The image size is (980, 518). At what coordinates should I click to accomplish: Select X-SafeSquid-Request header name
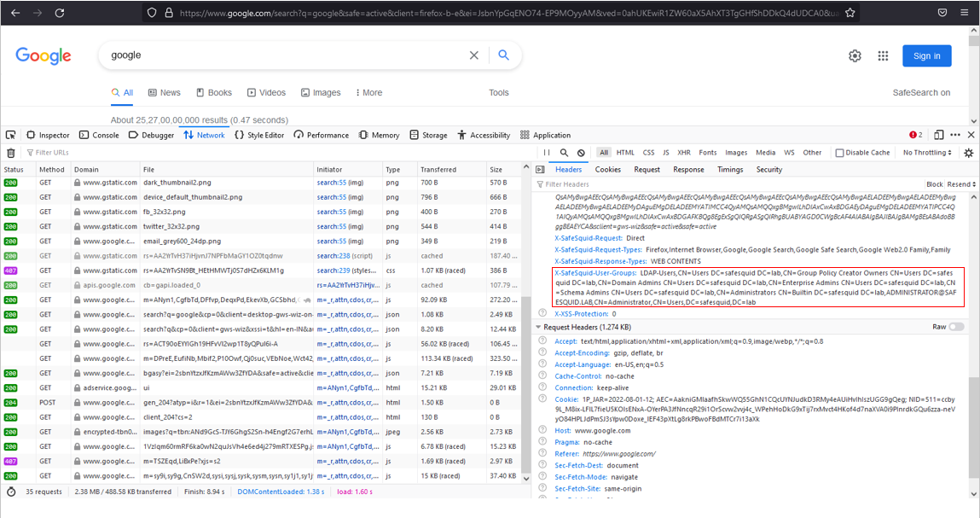pos(589,238)
